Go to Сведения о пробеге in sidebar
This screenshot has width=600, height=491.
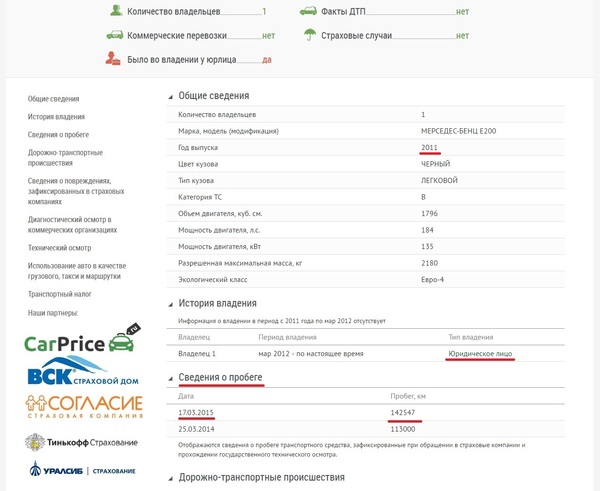coord(58,135)
